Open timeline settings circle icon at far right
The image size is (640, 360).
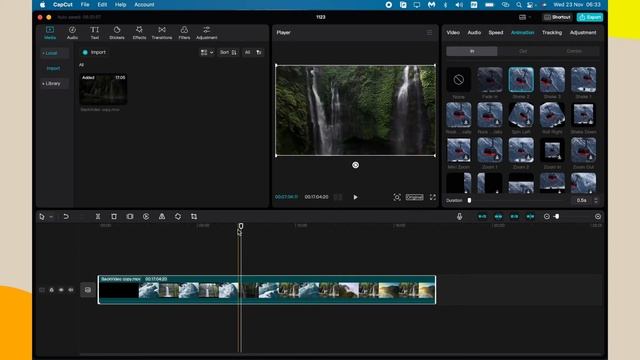pos(598,217)
